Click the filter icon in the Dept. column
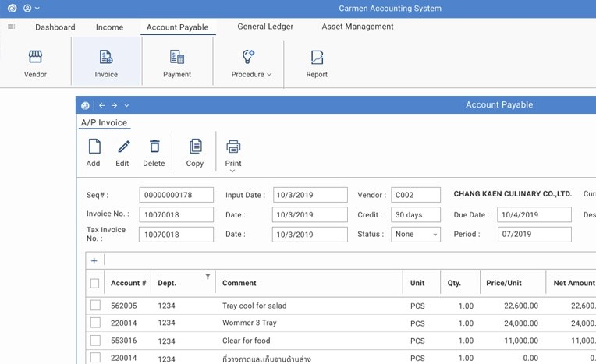This screenshot has width=596, height=364. coord(208,277)
